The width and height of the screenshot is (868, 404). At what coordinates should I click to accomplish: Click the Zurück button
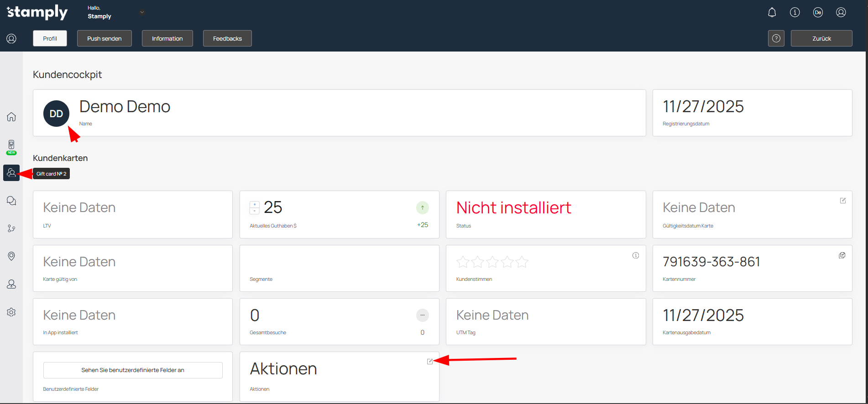click(821, 38)
